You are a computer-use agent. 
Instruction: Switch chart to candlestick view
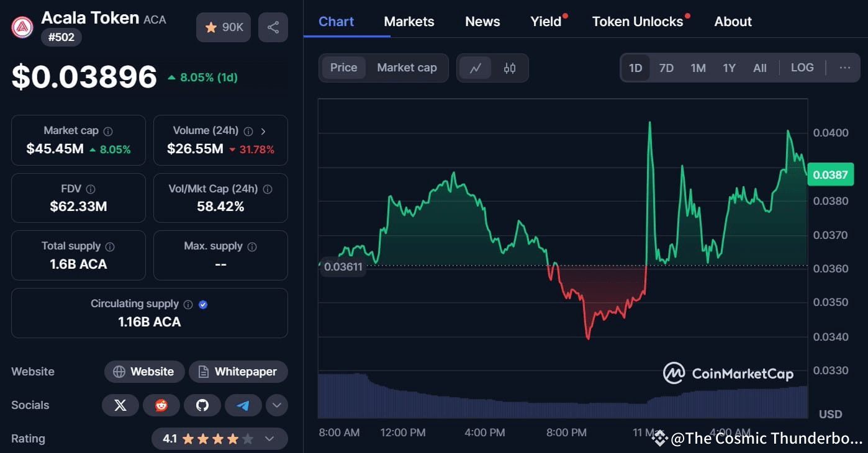(x=510, y=68)
